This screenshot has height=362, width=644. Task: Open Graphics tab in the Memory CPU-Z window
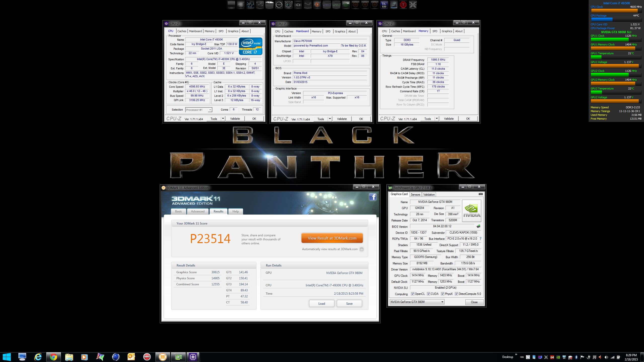[x=447, y=31]
